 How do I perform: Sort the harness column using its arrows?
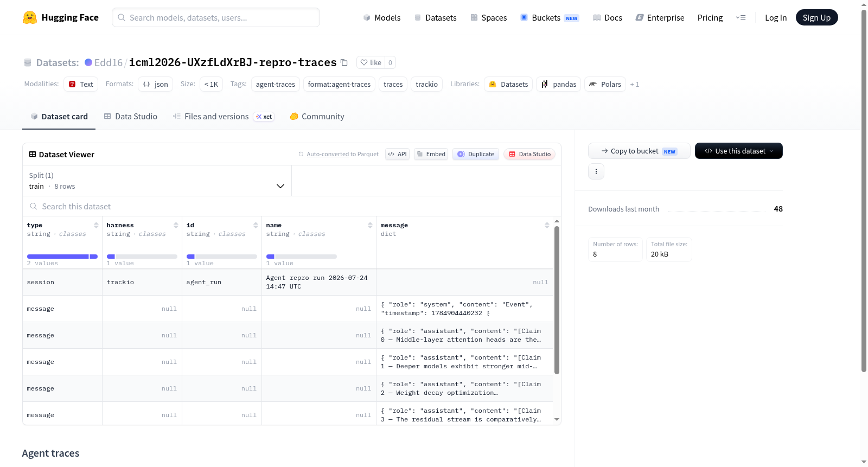coord(176,225)
